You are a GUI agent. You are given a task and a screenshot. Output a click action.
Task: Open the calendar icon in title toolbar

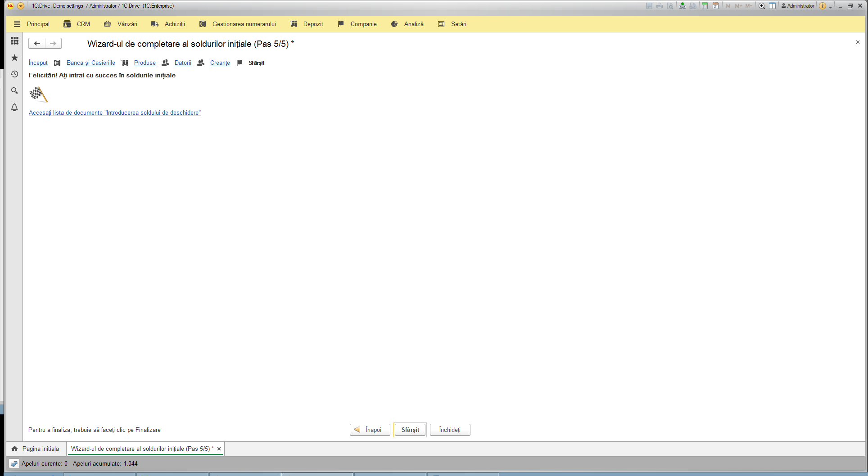coord(715,6)
